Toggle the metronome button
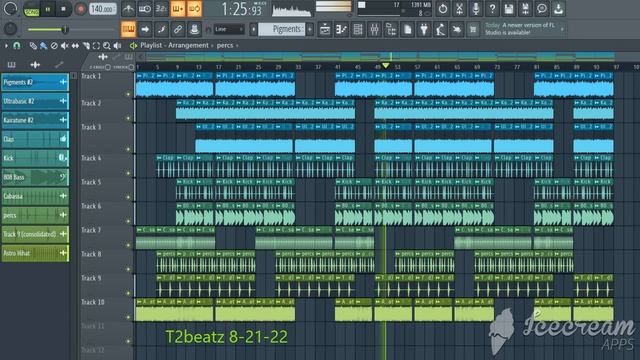Screen dimensions: 640x360 click(128, 9)
